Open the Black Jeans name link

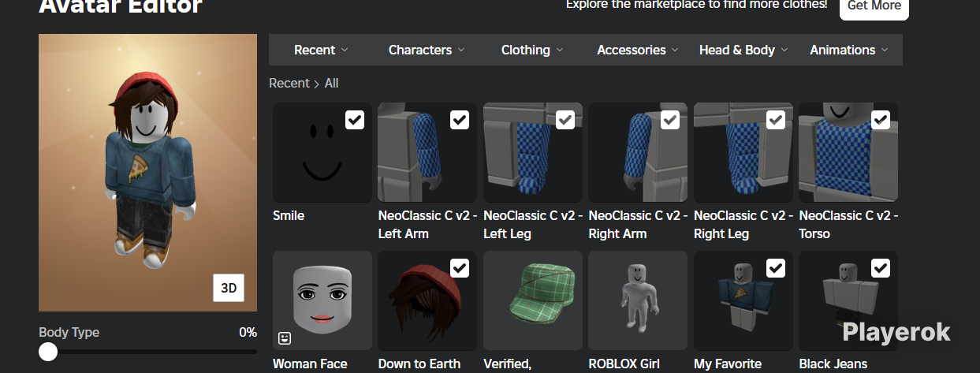833,364
